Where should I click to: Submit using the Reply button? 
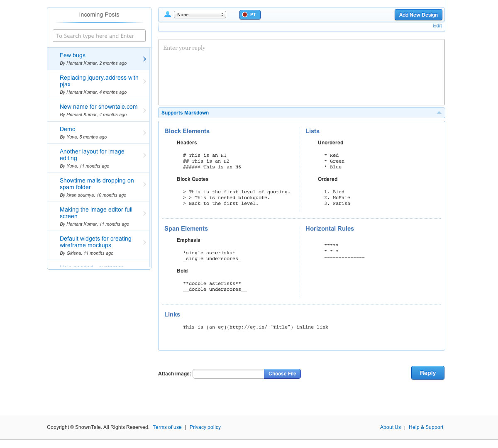click(x=427, y=373)
